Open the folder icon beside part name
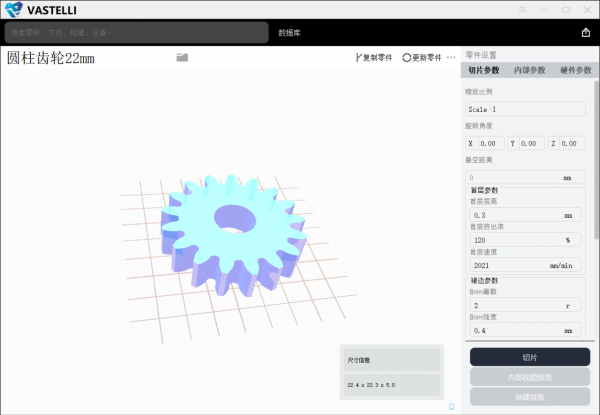 click(182, 57)
